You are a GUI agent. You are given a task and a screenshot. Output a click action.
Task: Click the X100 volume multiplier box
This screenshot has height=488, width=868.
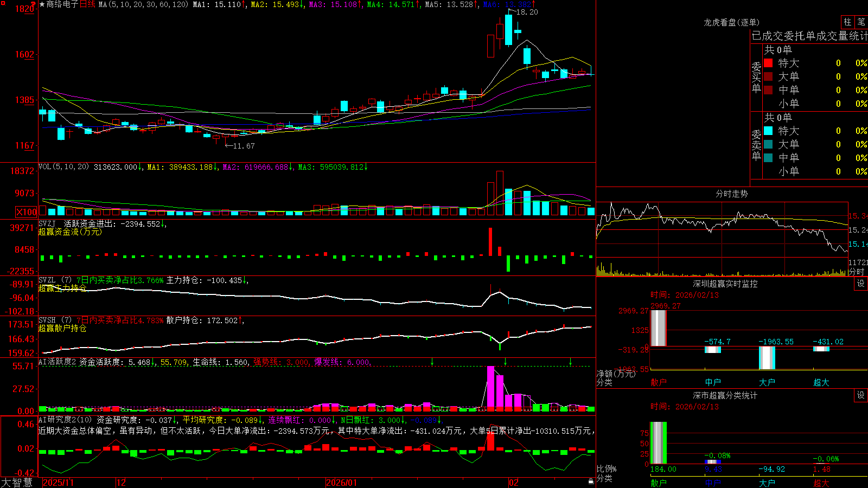click(26, 212)
